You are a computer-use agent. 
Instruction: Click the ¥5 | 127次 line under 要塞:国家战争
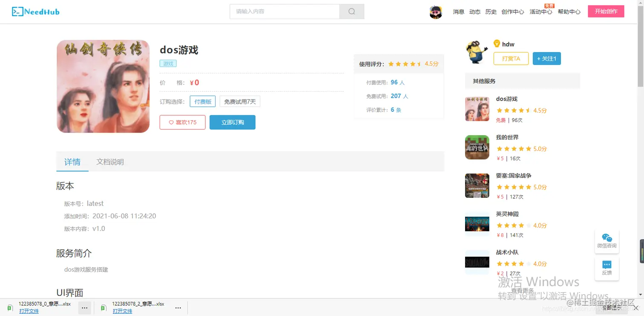510,197
